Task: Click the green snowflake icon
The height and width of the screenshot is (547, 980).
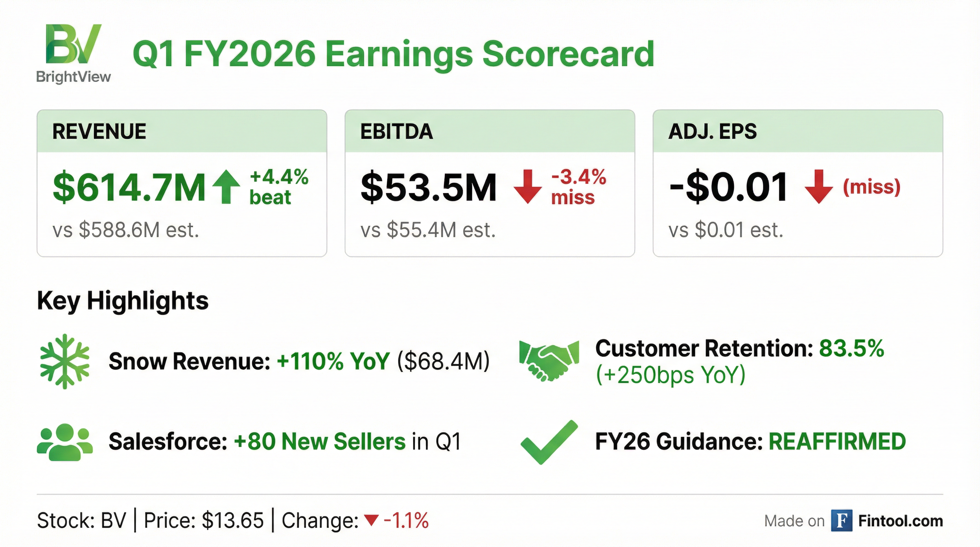Action: click(x=65, y=361)
